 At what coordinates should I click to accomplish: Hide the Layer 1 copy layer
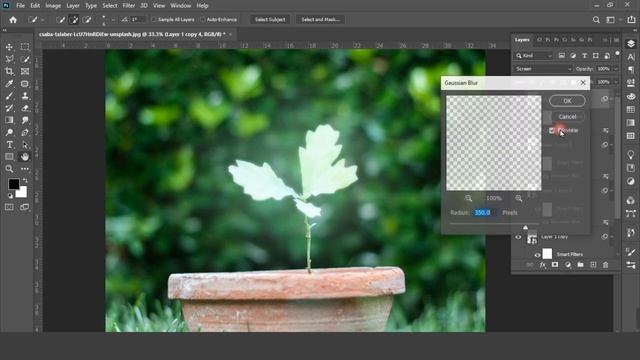click(518, 237)
